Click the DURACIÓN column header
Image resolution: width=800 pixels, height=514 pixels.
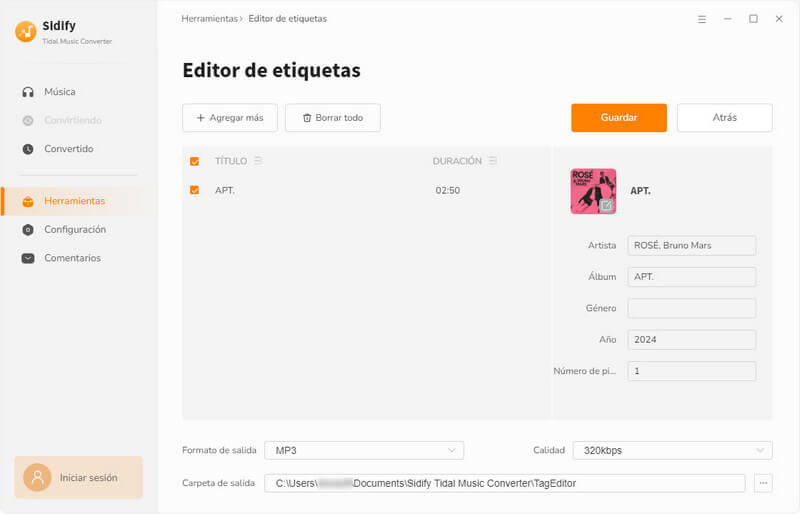tap(457, 161)
